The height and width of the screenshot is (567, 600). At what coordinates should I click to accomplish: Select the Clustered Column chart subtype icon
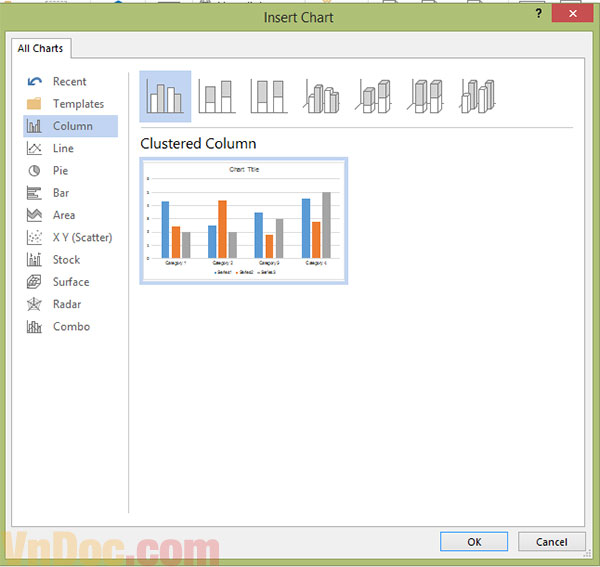[165, 96]
